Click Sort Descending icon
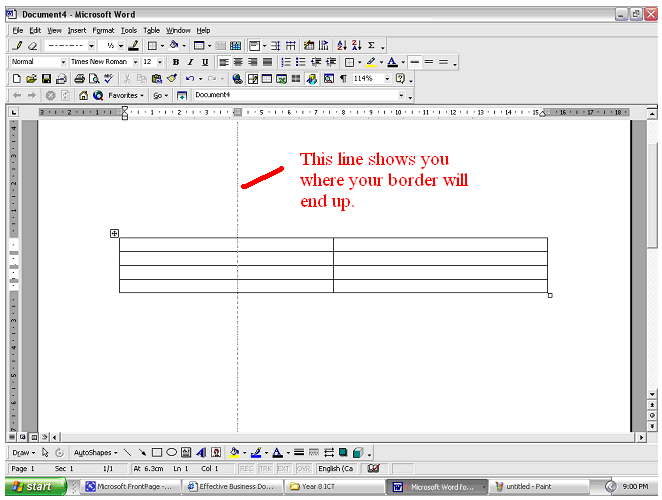Image resolution: width=662 pixels, height=500 pixels. (x=357, y=45)
